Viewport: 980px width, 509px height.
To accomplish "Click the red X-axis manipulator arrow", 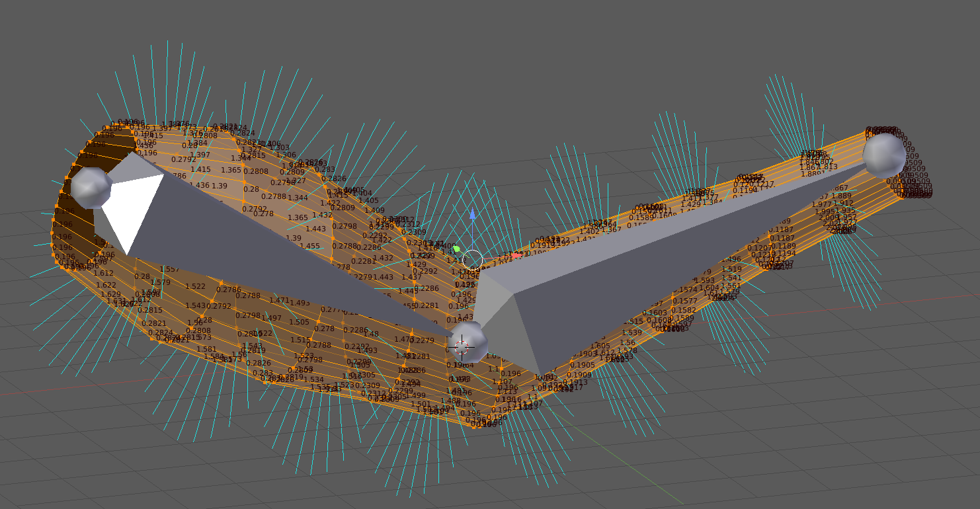I will (x=518, y=255).
